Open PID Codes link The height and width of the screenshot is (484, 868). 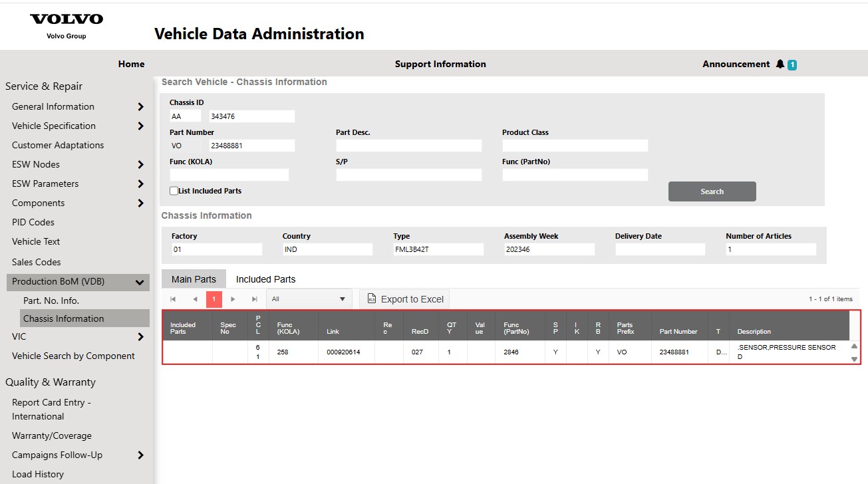33,222
